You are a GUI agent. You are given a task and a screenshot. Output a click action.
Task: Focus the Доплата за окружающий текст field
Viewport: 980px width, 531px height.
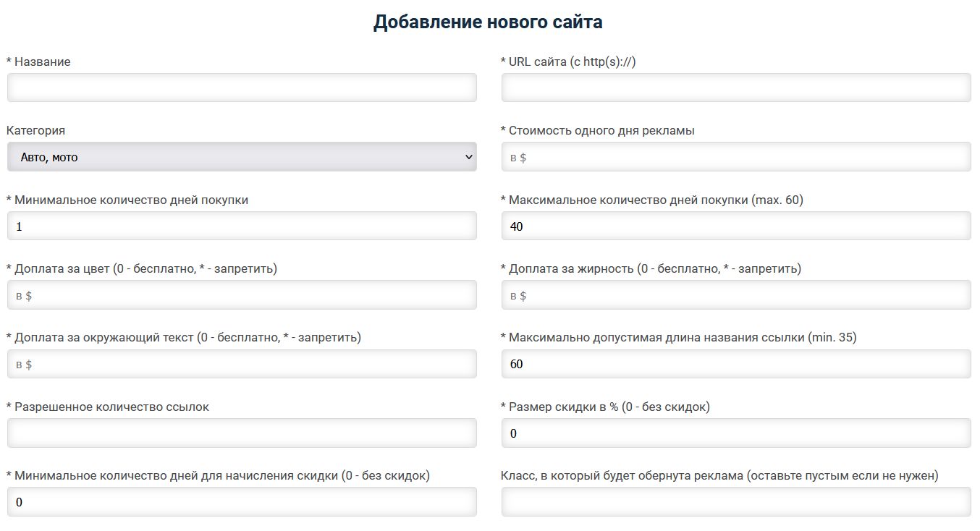click(x=242, y=364)
